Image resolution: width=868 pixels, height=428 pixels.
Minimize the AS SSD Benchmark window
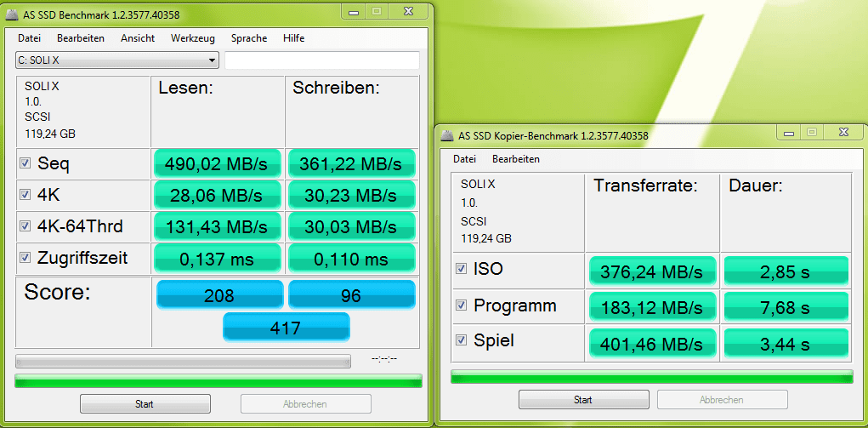tap(351, 10)
